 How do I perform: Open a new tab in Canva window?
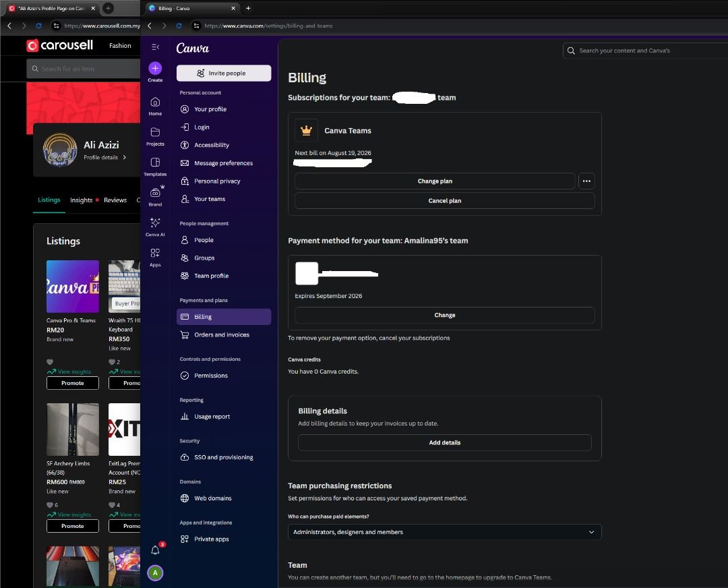click(248, 8)
